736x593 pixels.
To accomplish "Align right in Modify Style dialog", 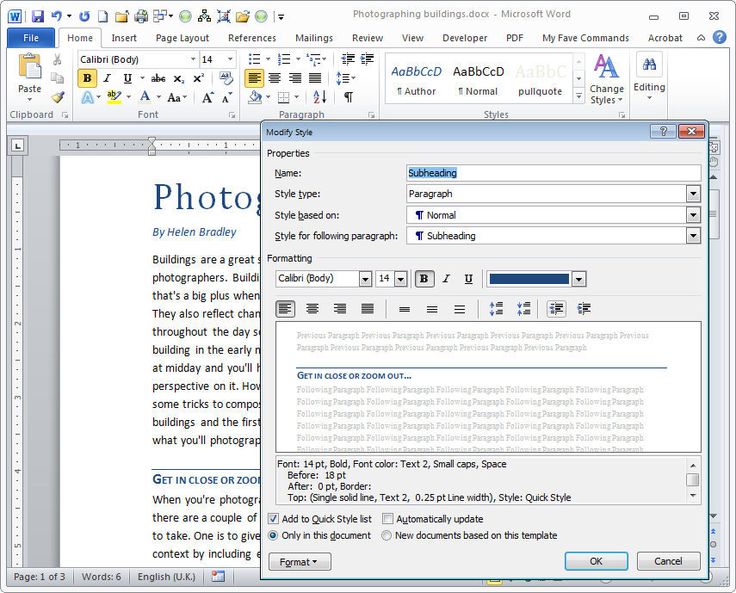I will 339,308.
